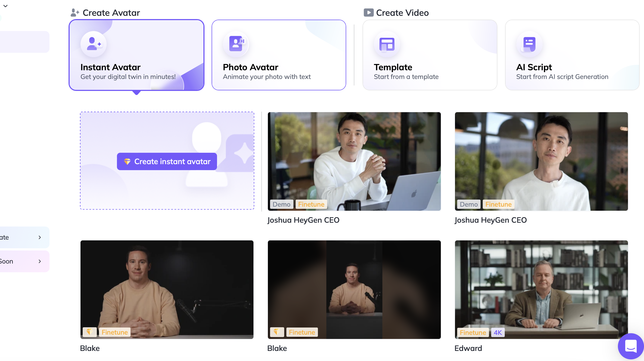Select the Edward avatar thumbnail

541,289
